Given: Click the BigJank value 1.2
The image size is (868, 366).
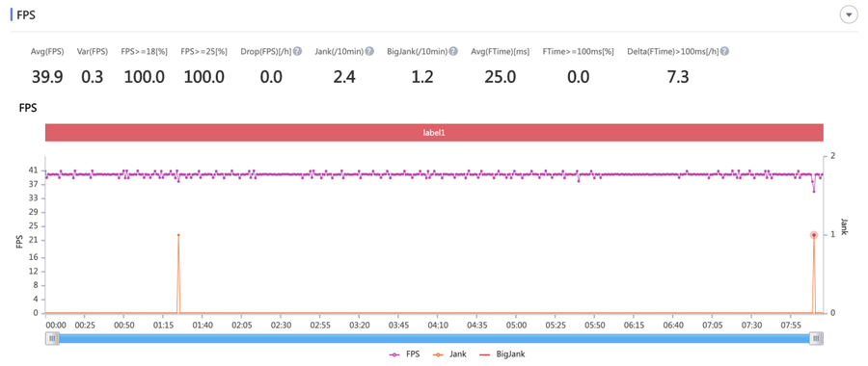Looking at the screenshot, I should pos(422,77).
